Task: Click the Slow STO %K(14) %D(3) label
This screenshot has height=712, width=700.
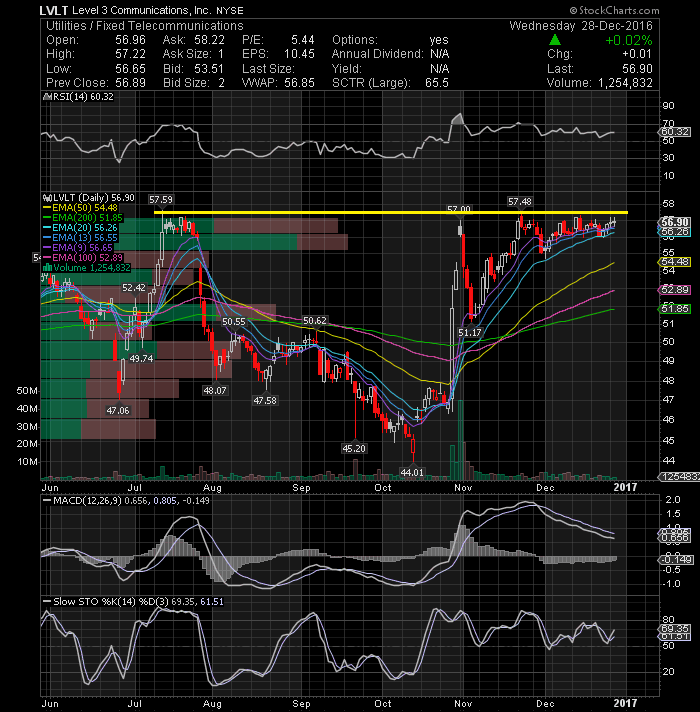Action: coord(111,602)
